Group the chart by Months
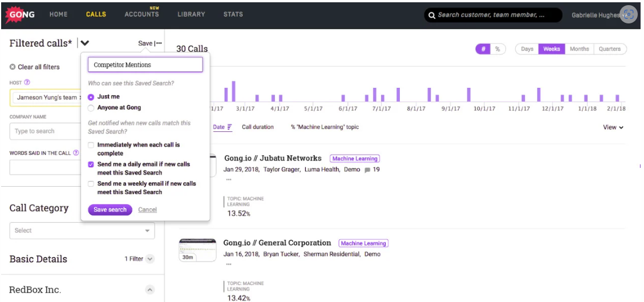The height and width of the screenshot is (302, 644). [579, 49]
